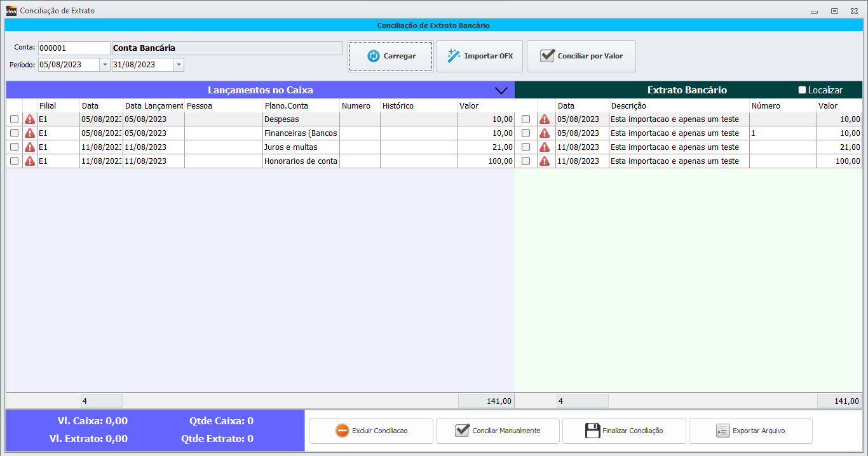Image resolution: width=868 pixels, height=456 pixels.
Task: Click the Exportar Arquivo document icon
Action: point(722,431)
